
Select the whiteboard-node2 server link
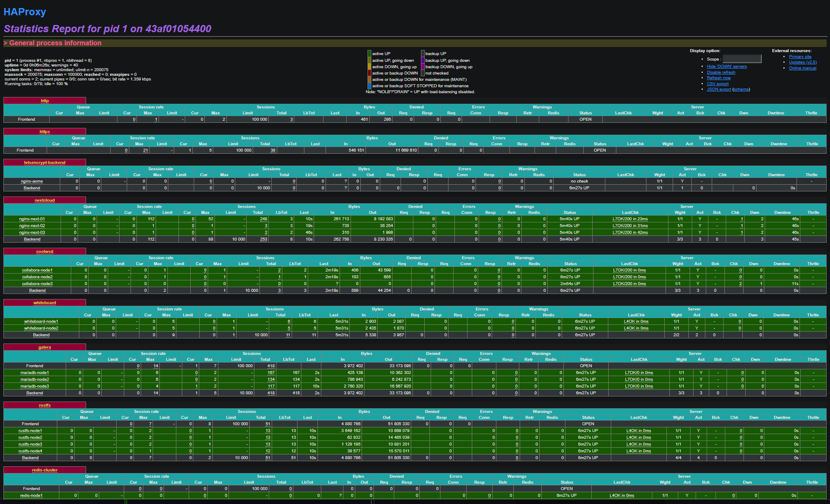41,328
